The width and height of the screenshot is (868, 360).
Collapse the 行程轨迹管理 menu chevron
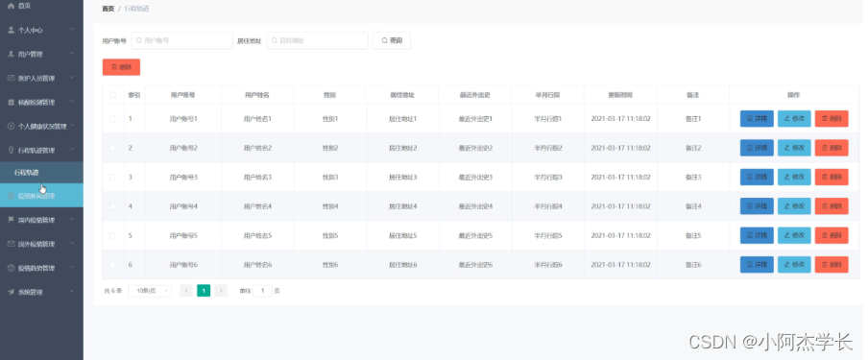coord(72,150)
